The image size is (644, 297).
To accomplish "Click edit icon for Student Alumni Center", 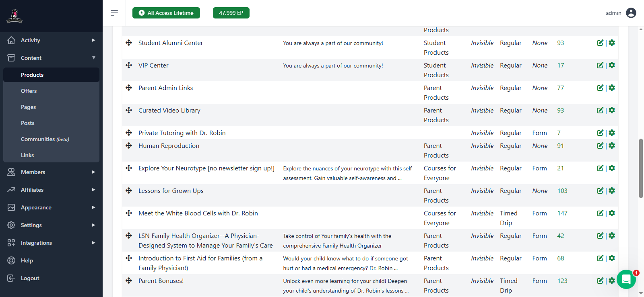I will coord(600,43).
